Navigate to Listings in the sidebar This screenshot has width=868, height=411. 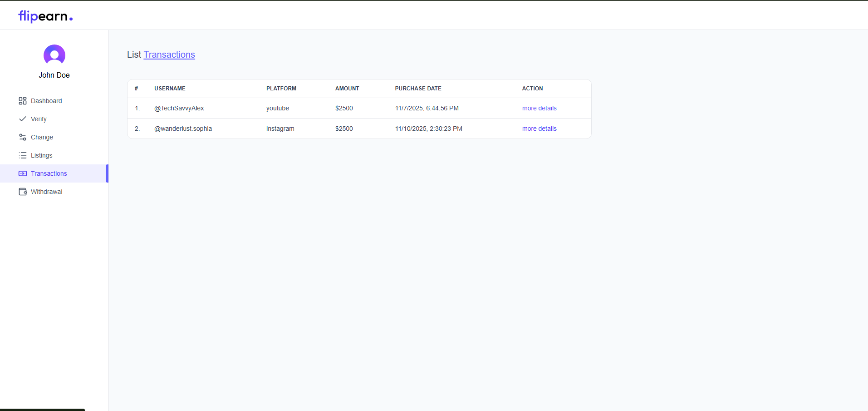[41, 155]
